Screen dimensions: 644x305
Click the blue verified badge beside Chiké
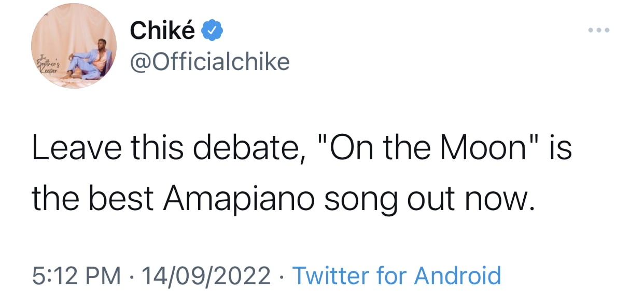[212, 31]
